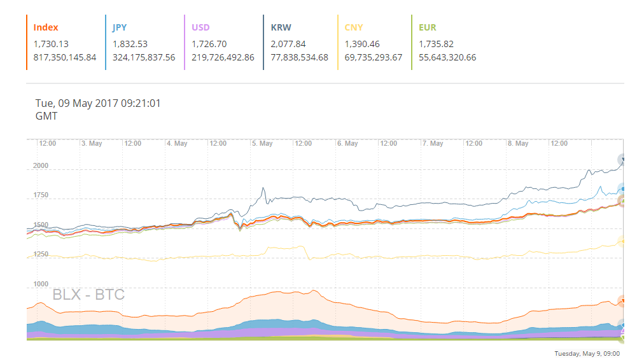Click the 8. May date axis label
This screenshot has height=364, width=644.
519,143
